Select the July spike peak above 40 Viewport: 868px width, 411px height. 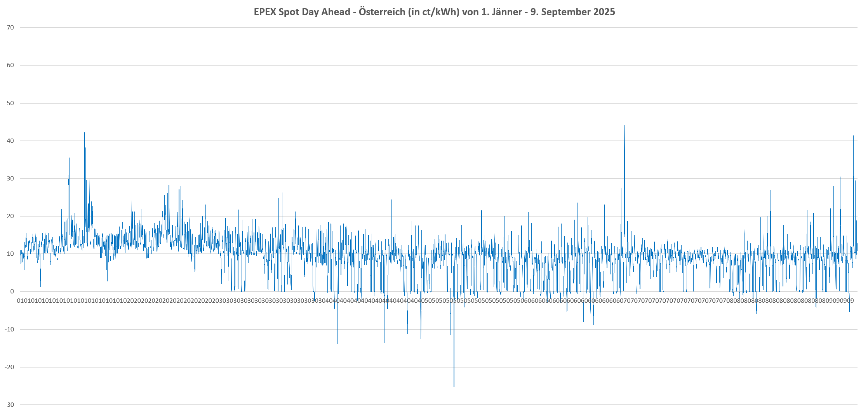coord(624,126)
